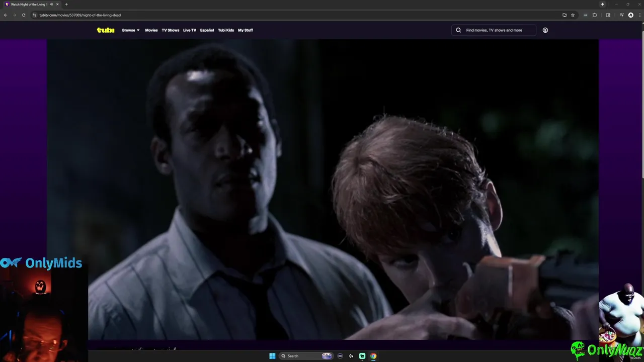
Task: Switch to the Español section
Action: click(207, 30)
